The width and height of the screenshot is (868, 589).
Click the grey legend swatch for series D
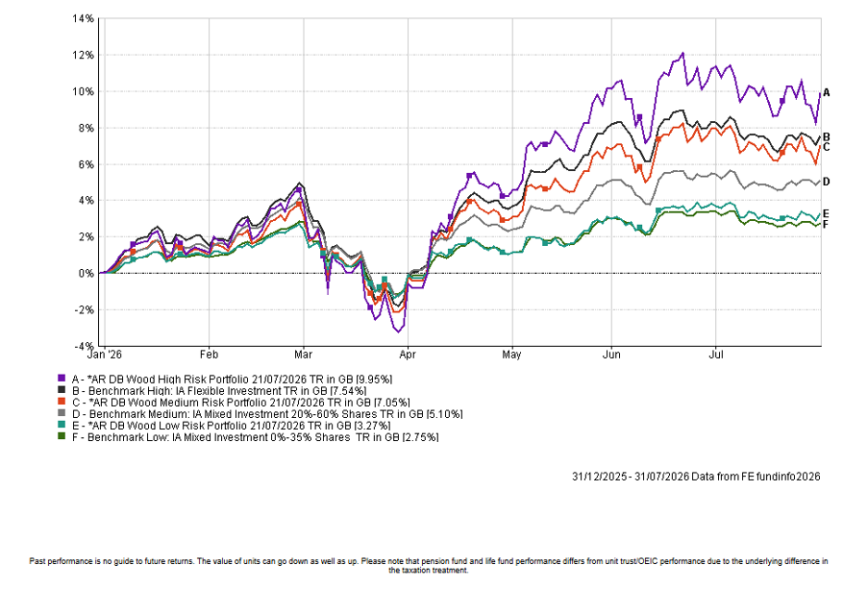click(x=62, y=413)
